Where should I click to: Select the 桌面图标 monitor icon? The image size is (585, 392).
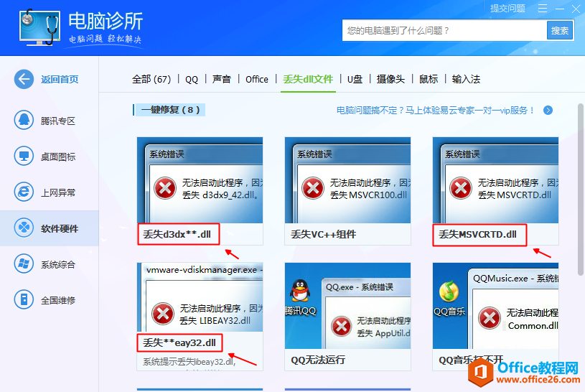tap(24, 156)
